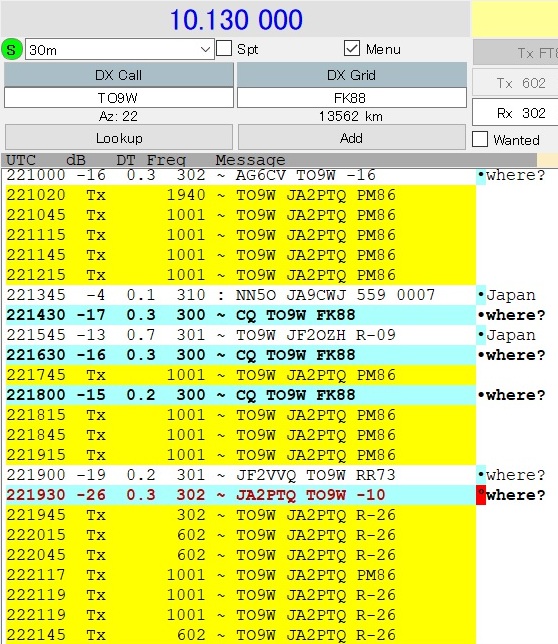Select the 221745 Tx 1001 PM86 row
558x644 pixels.
tap(241, 375)
